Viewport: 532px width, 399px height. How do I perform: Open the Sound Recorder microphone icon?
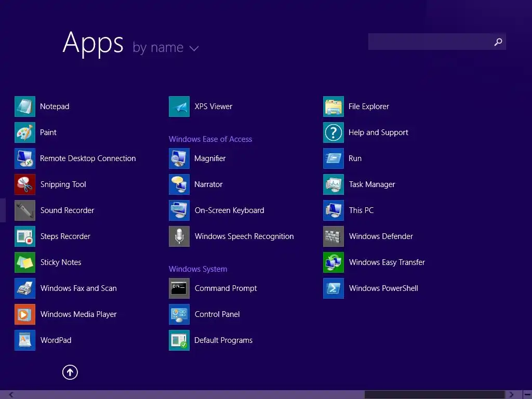pyautogui.click(x=25, y=210)
